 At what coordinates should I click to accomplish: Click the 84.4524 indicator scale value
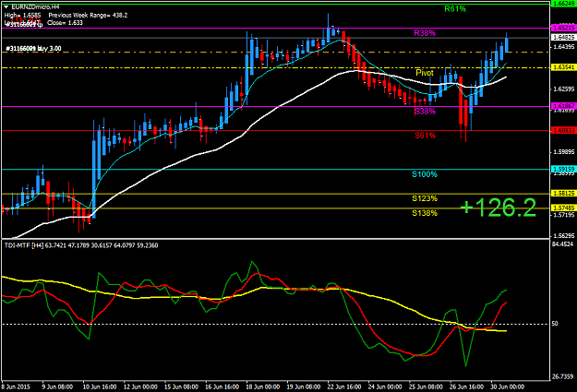click(562, 244)
